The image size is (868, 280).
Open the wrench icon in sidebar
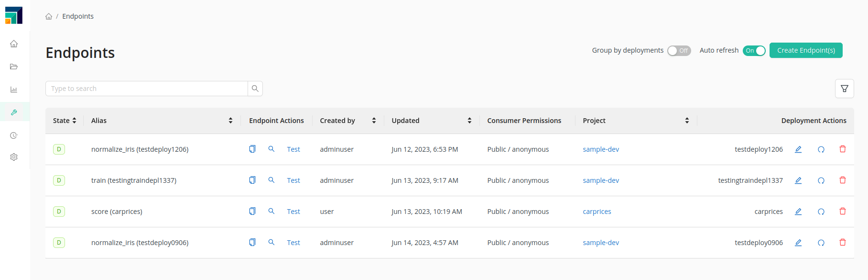(14, 112)
